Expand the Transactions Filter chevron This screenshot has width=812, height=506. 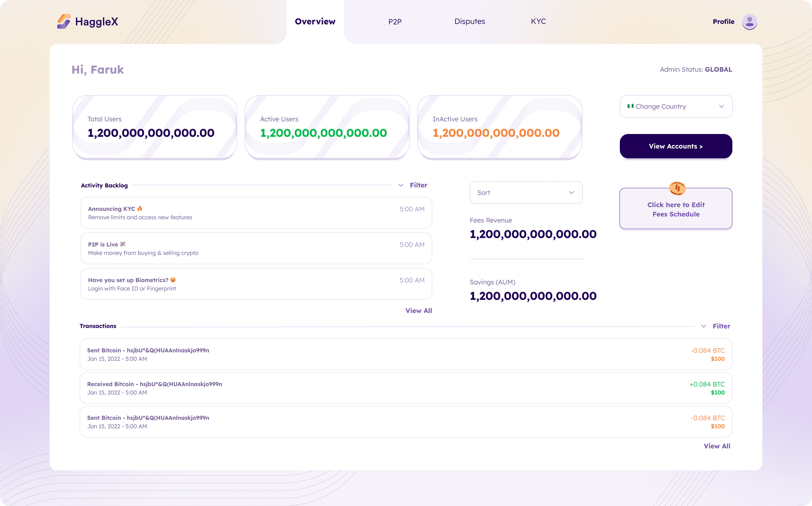(704, 326)
